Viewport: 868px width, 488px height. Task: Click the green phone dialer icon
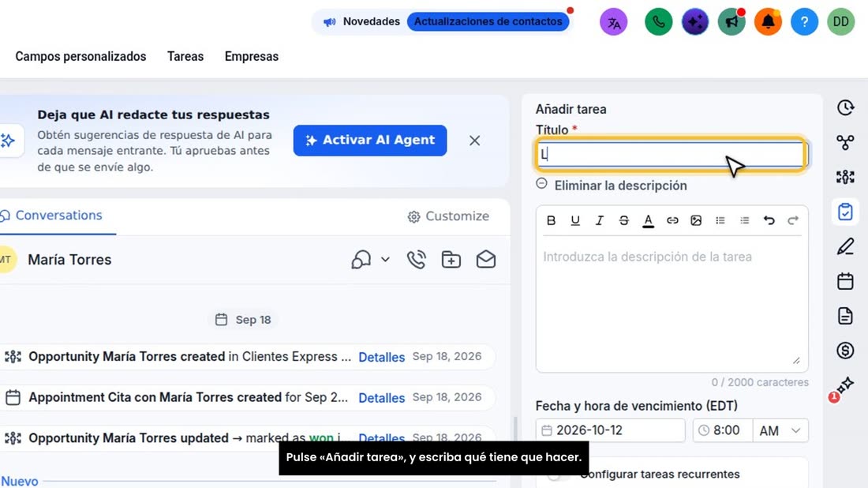point(658,22)
